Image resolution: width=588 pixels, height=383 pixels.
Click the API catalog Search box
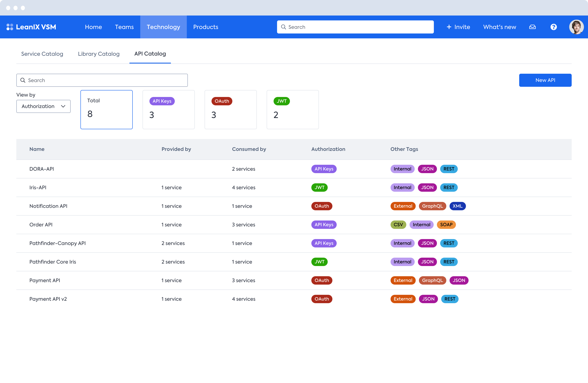[x=102, y=80]
